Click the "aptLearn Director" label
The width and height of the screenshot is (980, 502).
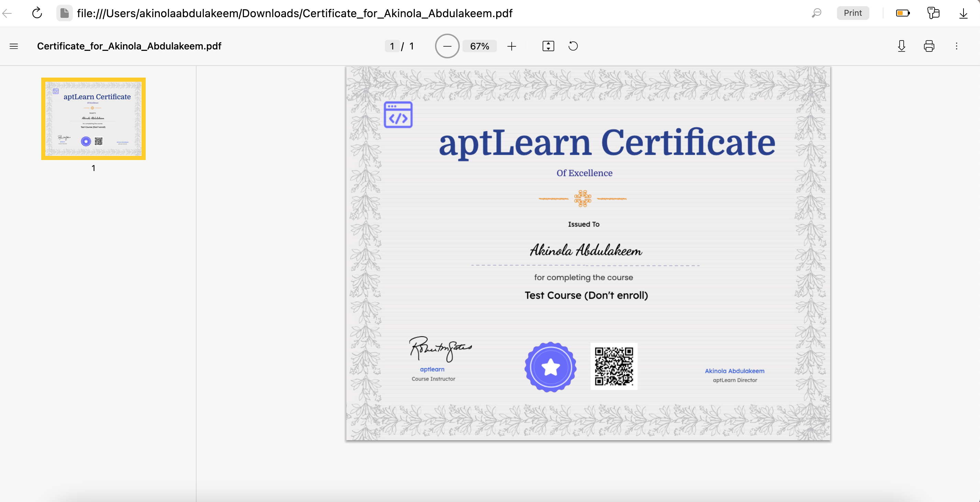(x=735, y=380)
